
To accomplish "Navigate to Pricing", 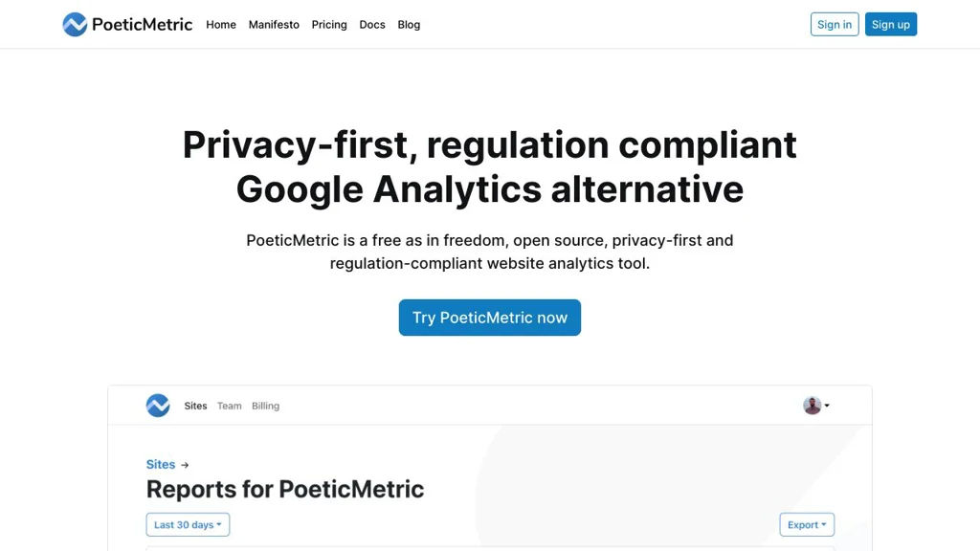I will click(329, 25).
